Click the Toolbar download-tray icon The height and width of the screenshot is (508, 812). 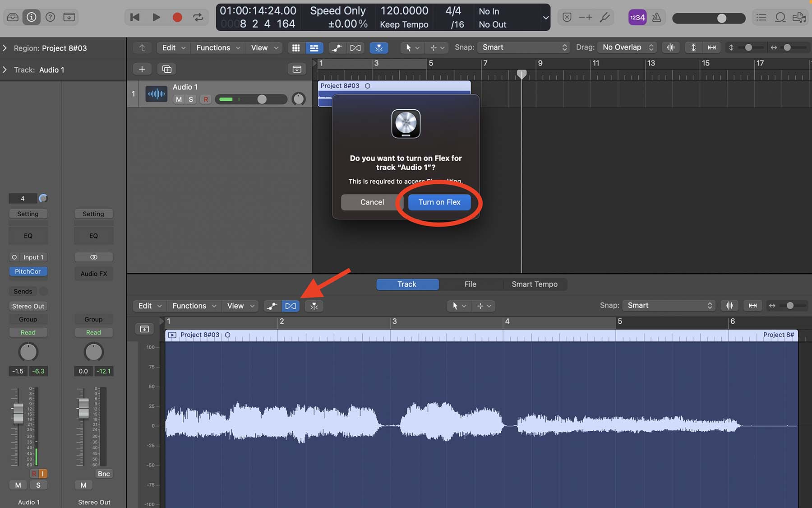click(69, 17)
